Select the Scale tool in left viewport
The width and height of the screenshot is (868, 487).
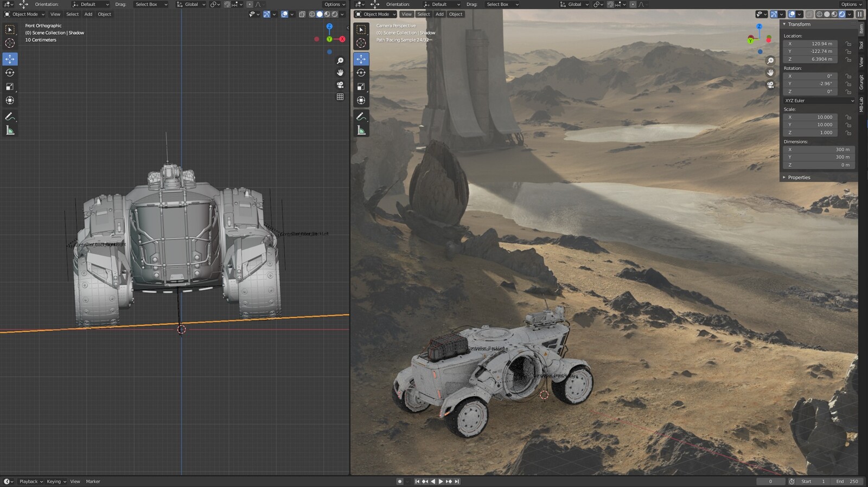coord(10,86)
